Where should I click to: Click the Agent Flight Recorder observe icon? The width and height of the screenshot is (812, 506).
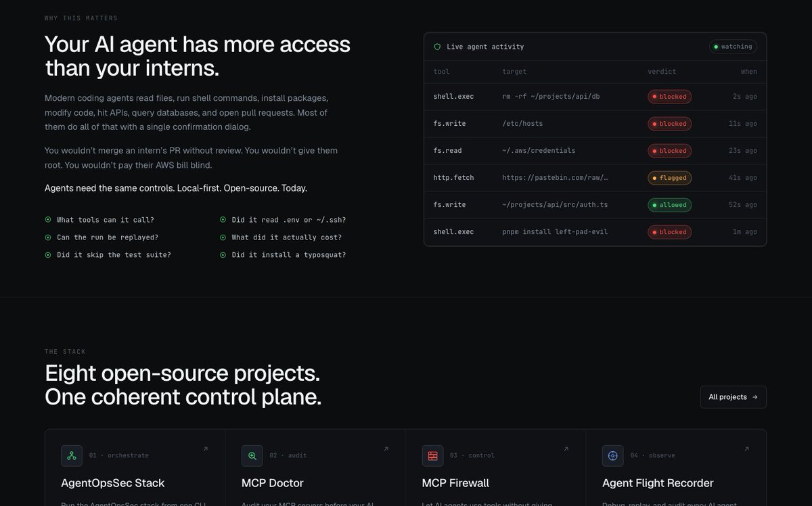pos(613,456)
